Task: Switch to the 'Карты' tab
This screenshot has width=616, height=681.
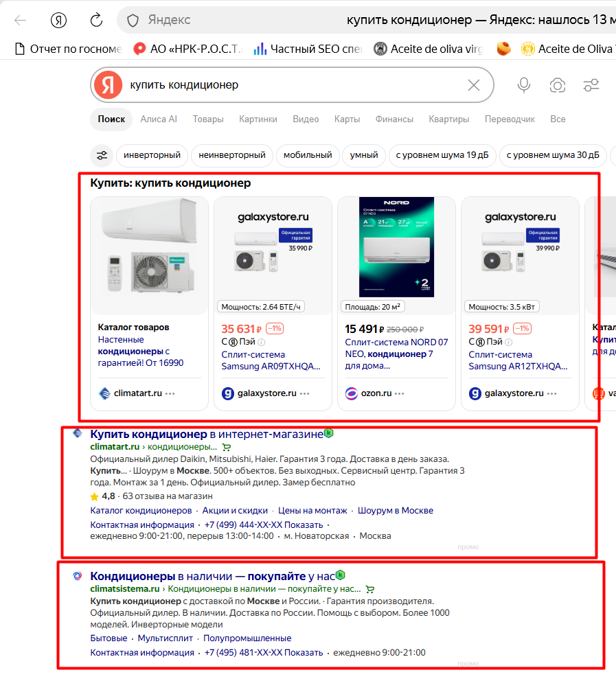Action: coord(347,119)
